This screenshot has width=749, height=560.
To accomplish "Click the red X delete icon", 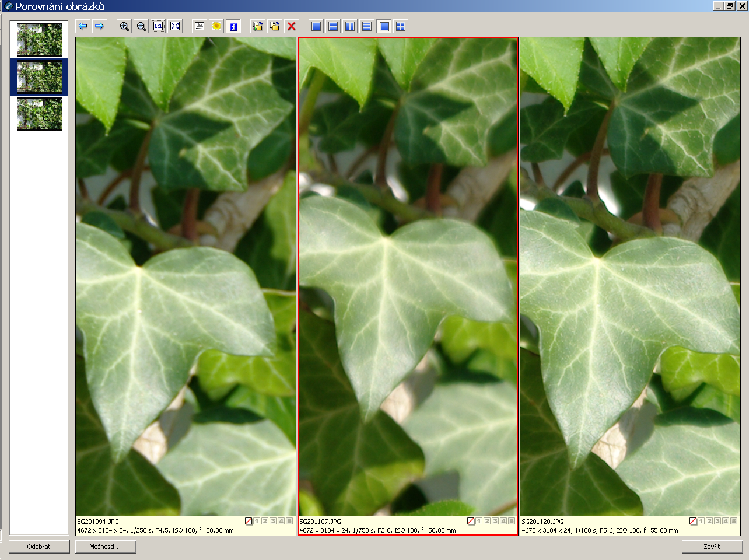I will [x=292, y=26].
